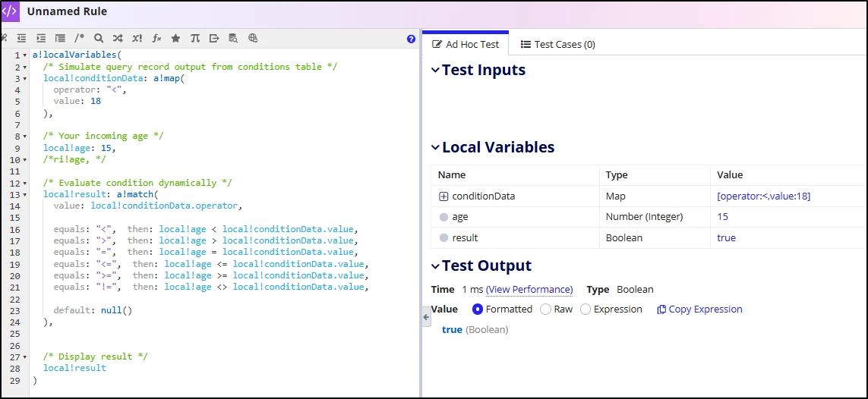Click the database query search icon
The width and height of the screenshot is (868, 399).
click(x=234, y=38)
